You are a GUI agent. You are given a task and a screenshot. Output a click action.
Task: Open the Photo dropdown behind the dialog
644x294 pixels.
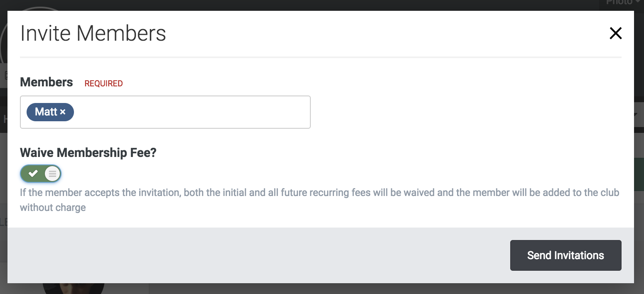tap(619, 3)
